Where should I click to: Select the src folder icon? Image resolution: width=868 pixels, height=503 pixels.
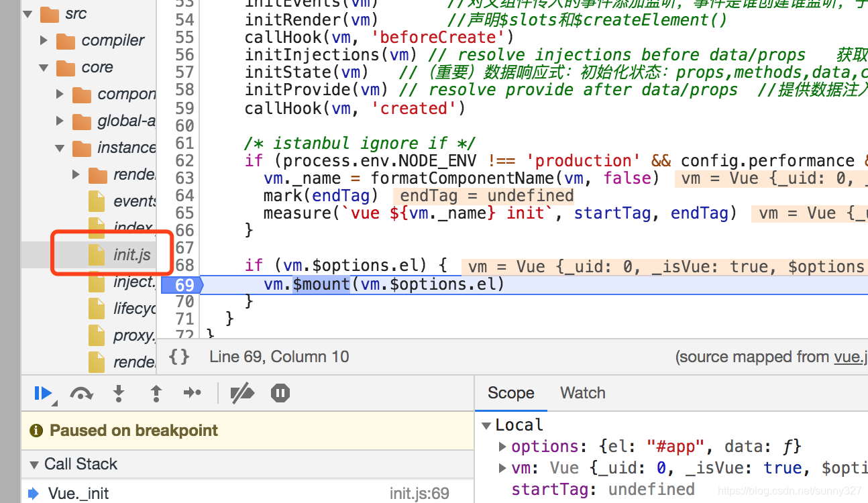pyautogui.click(x=50, y=13)
